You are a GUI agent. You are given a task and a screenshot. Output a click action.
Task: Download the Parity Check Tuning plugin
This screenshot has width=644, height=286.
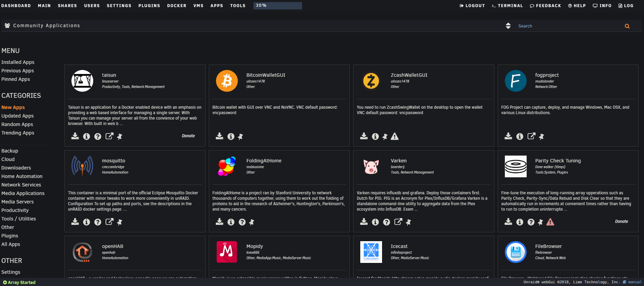click(x=508, y=222)
